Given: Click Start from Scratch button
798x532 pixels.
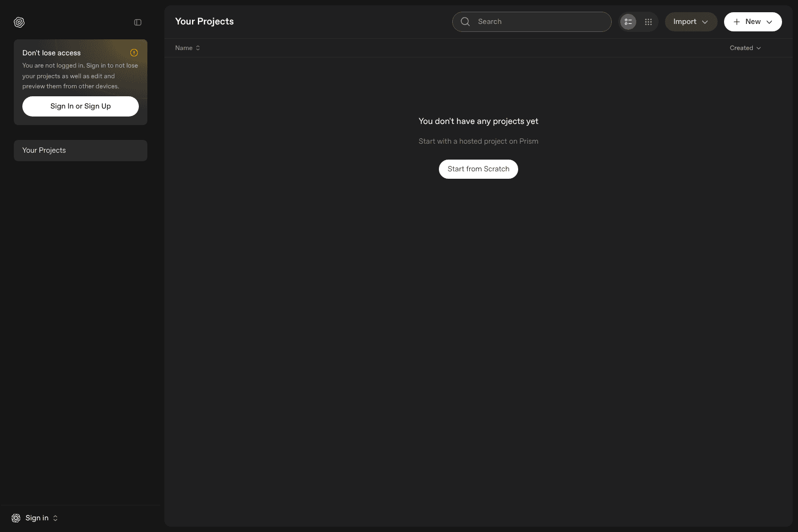Looking at the screenshot, I should 478,169.
